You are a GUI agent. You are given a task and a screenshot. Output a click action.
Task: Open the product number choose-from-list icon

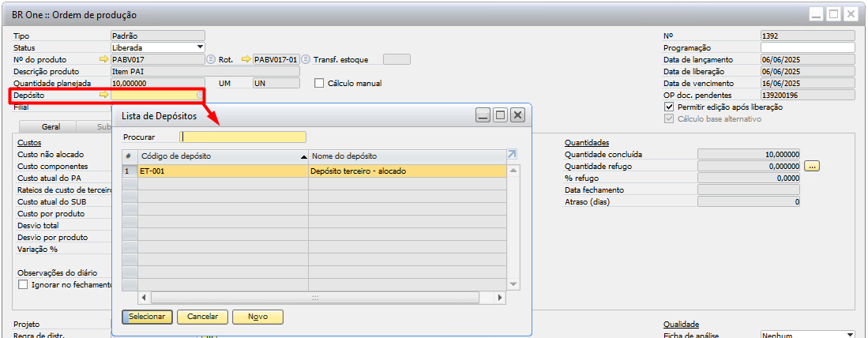coord(211,59)
